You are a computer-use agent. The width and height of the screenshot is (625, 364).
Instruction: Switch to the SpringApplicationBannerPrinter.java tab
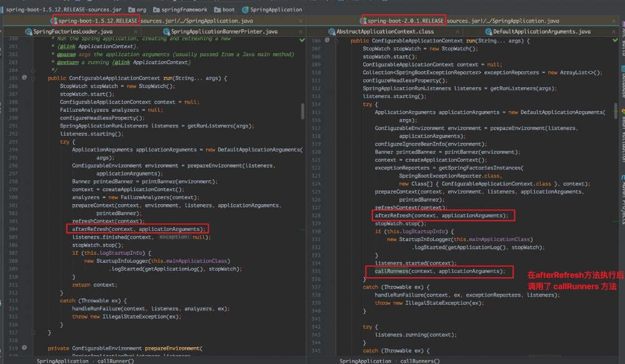(x=225, y=30)
